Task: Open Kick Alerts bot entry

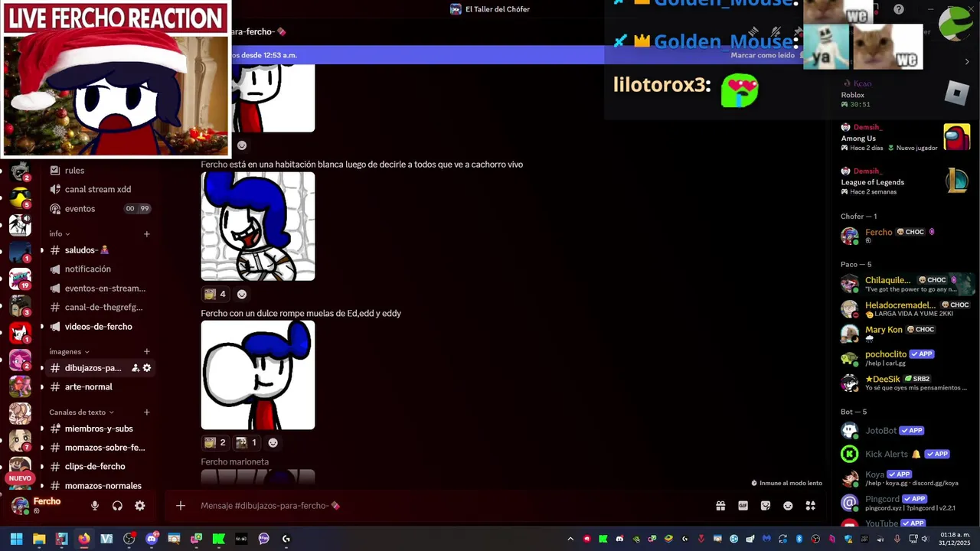Action: point(905,454)
